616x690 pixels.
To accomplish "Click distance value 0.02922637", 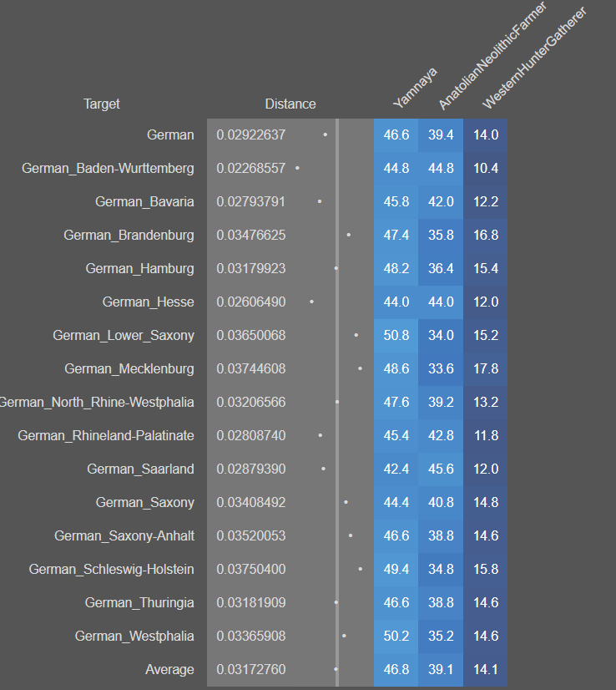I will coord(251,134).
